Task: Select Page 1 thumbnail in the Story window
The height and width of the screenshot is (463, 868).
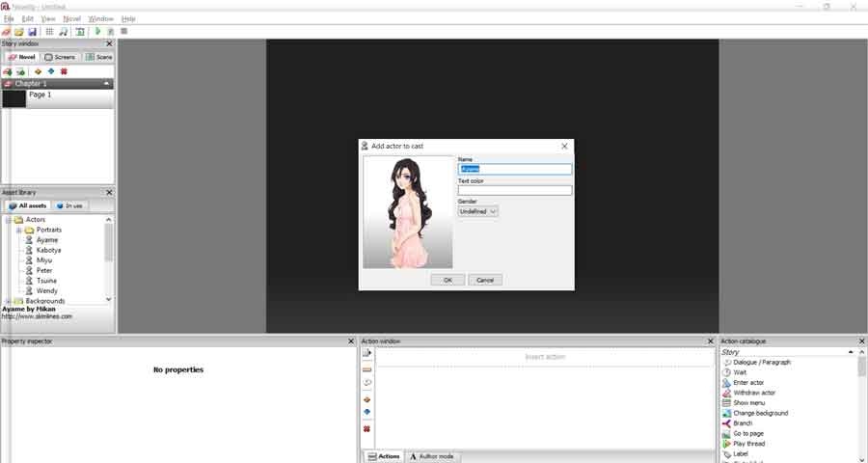Action: [14, 99]
